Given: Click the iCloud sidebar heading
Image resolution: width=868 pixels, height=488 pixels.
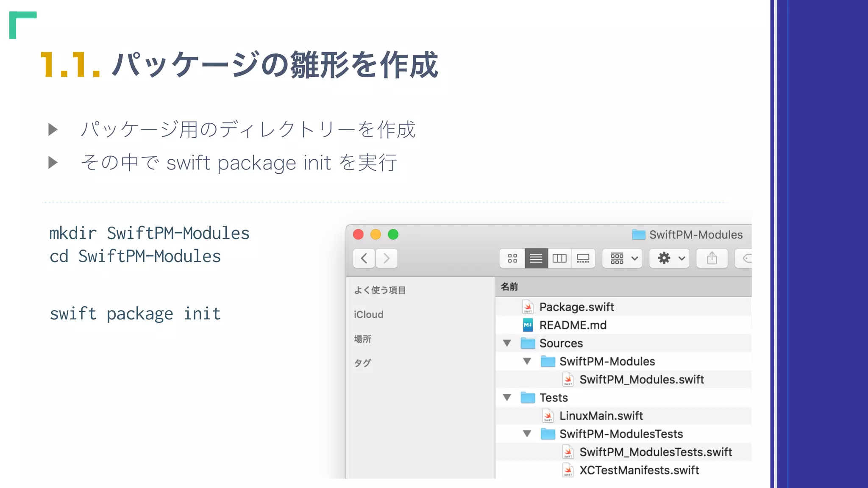Looking at the screenshot, I should pos(368,315).
